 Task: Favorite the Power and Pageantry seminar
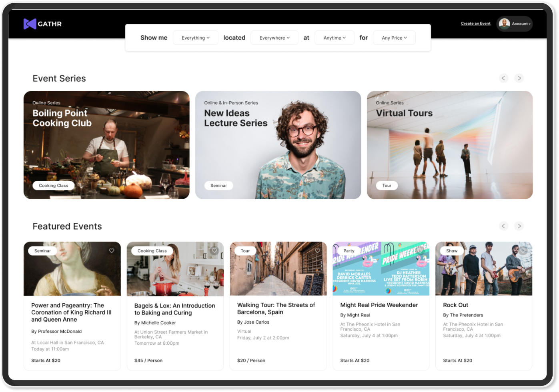tap(112, 251)
